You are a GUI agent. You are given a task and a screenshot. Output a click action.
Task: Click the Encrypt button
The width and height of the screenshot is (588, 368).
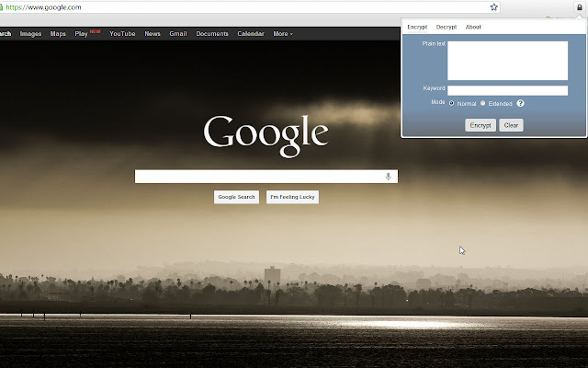point(481,125)
